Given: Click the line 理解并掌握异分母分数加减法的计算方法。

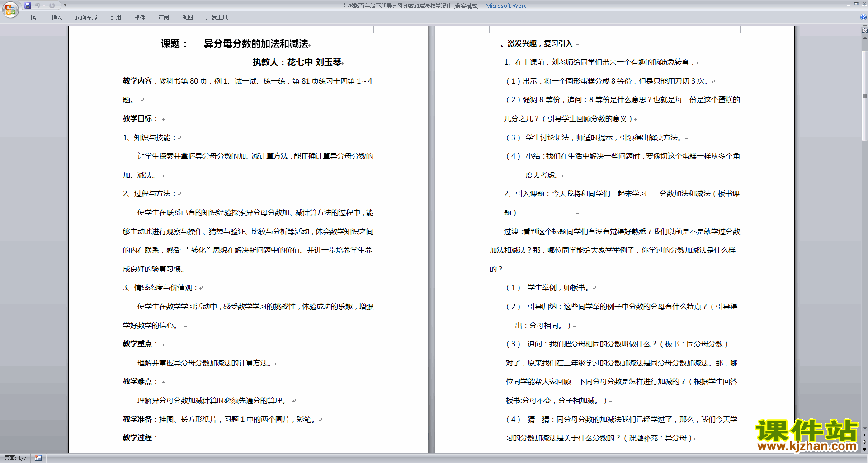Looking at the screenshot, I should tap(206, 363).
